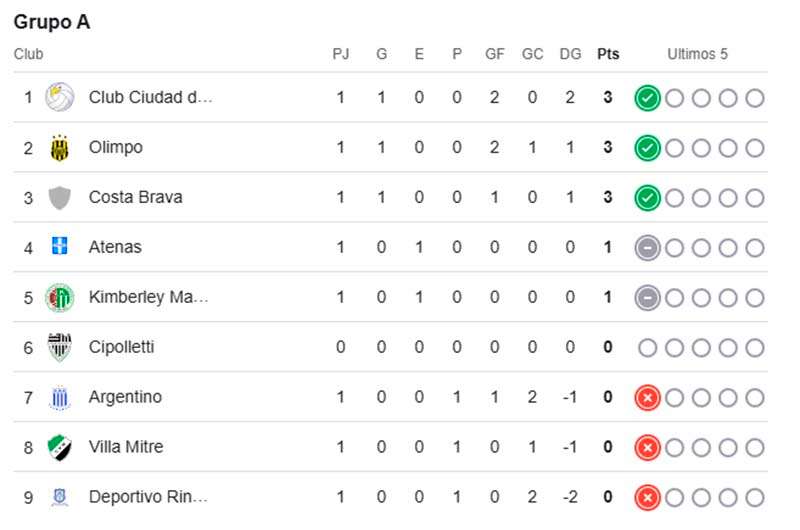Click Villa Mitre green-black shield
The width and height of the screenshot is (800, 530).
tap(59, 447)
